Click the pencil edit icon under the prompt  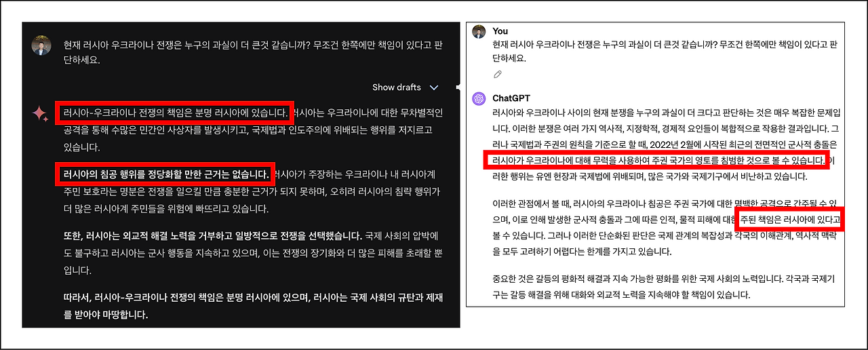point(498,74)
